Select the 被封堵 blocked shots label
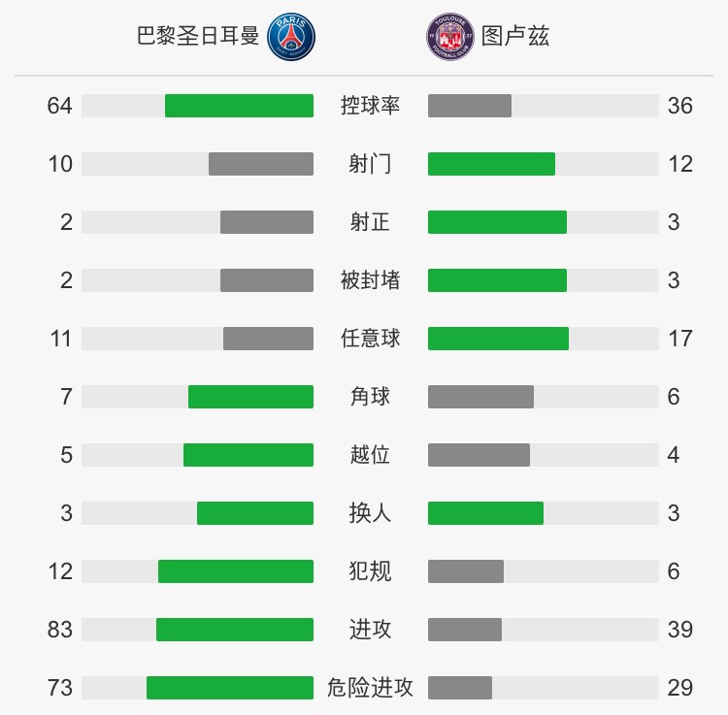 (x=370, y=280)
